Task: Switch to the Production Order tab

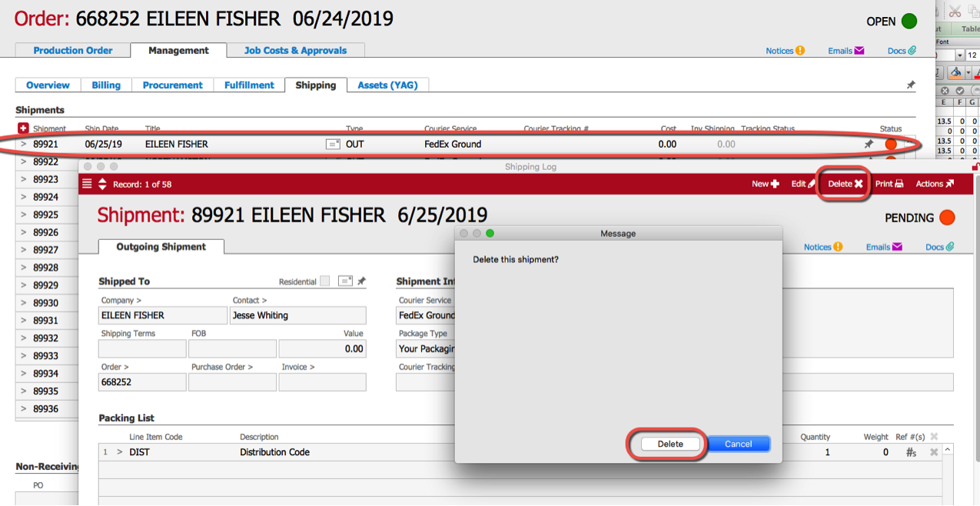Action: (x=73, y=50)
